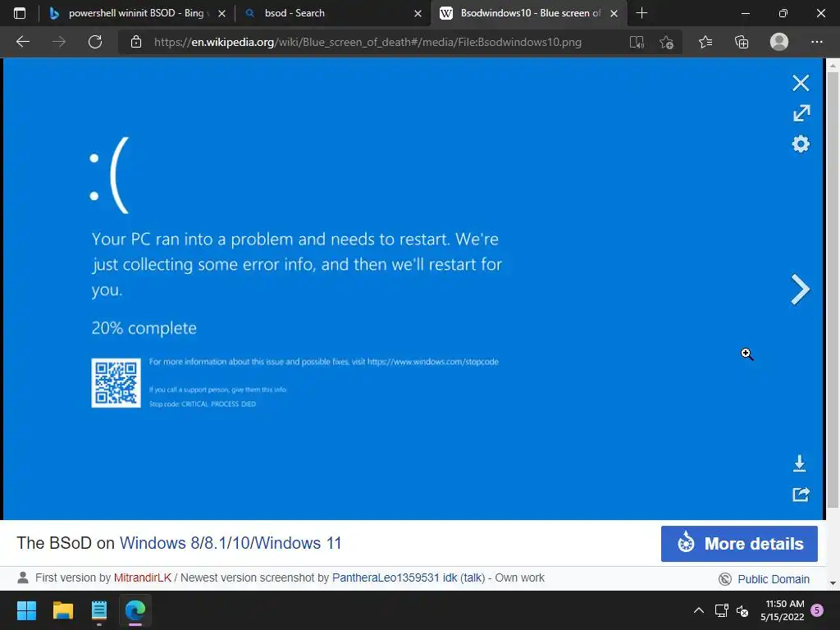This screenshot has width=840, height=630.
Task: Click the address bar URL
Action: (367, 43)
